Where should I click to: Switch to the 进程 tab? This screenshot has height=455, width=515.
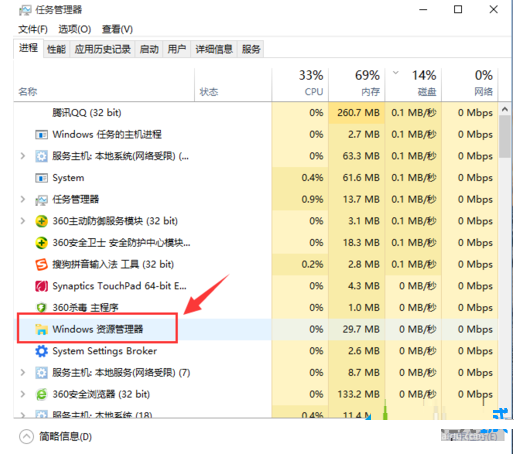pyautogui.click(x=28, y=48)
